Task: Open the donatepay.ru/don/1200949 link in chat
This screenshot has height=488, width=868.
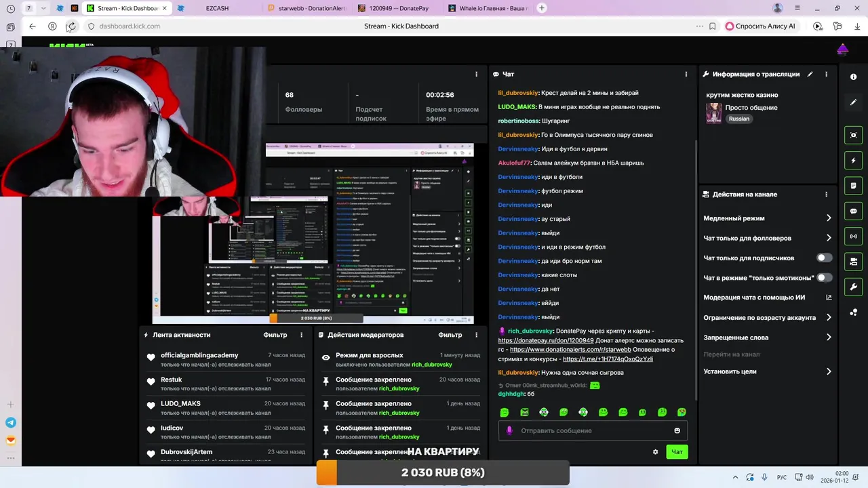Action: tap(546, 340)
